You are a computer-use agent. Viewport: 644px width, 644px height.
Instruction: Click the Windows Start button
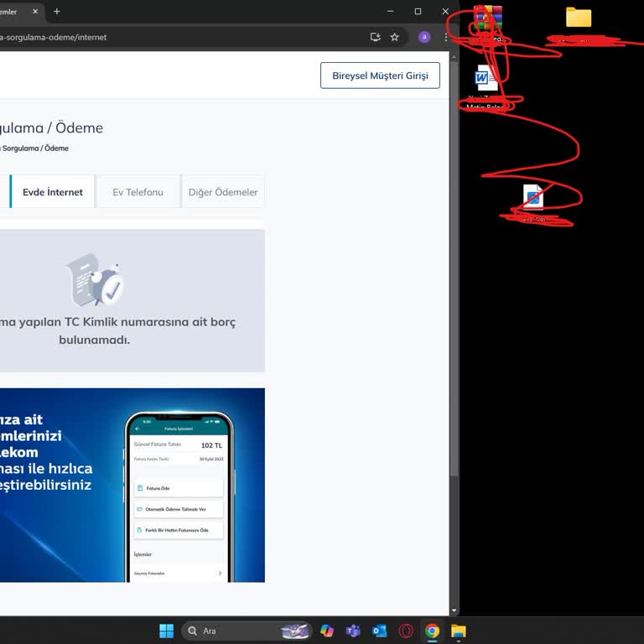[x=167, y=631]
